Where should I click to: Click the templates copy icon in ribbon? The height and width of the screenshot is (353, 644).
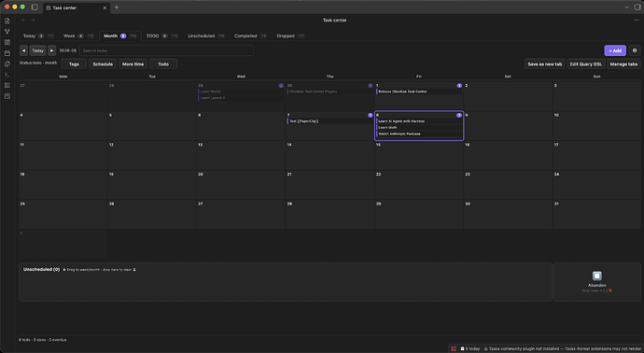point(7,64)
